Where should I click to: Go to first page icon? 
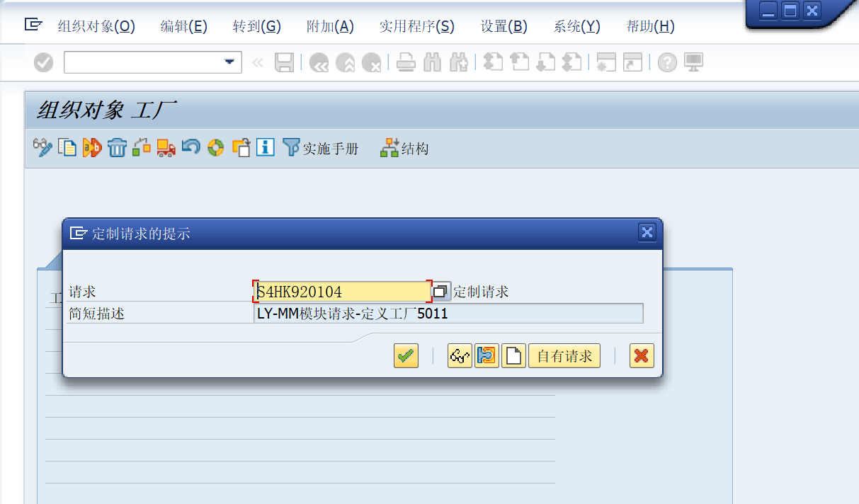[493, 63]
